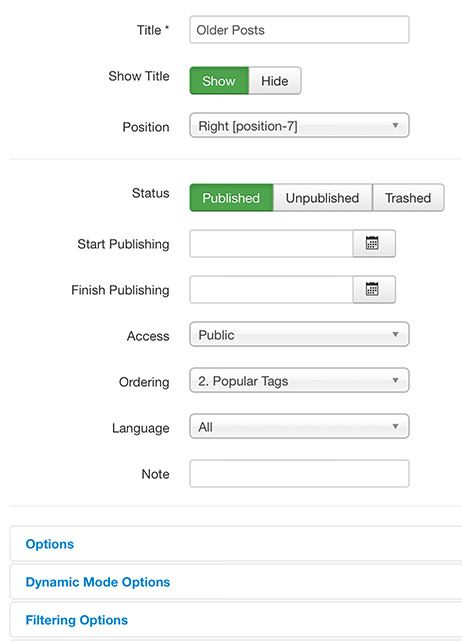The image size is (462, 641).
Task: Click the Title field containing Older Posts
Action: click(299, 29)
